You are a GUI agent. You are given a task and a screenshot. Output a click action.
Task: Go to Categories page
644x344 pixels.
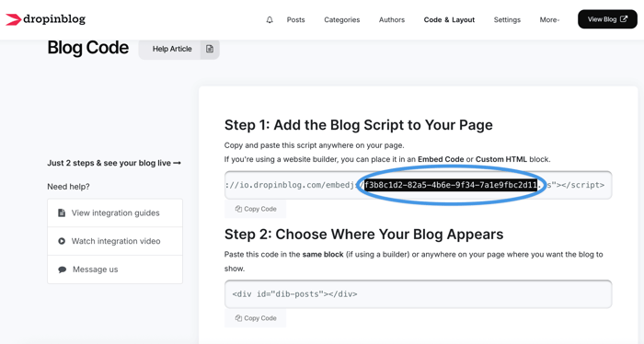(341, 19)
